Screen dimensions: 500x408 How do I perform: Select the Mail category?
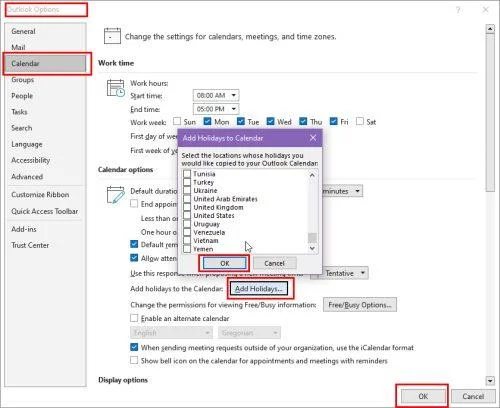click(x=45, y=47)
